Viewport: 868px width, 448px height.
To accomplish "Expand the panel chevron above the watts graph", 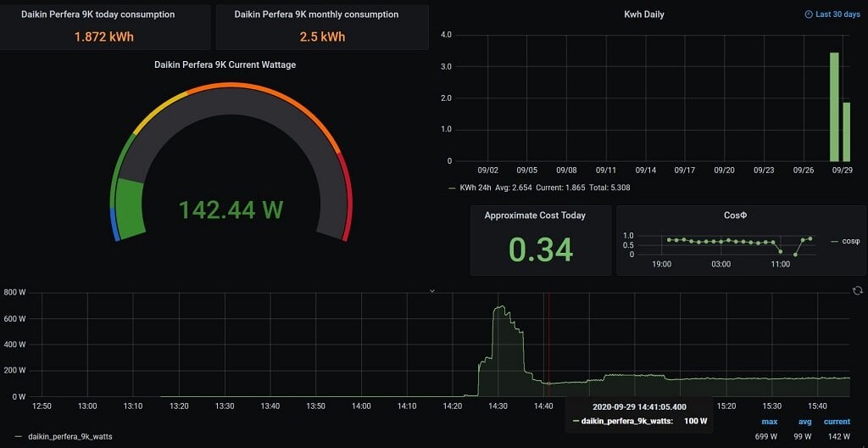I will pos(432,290).
